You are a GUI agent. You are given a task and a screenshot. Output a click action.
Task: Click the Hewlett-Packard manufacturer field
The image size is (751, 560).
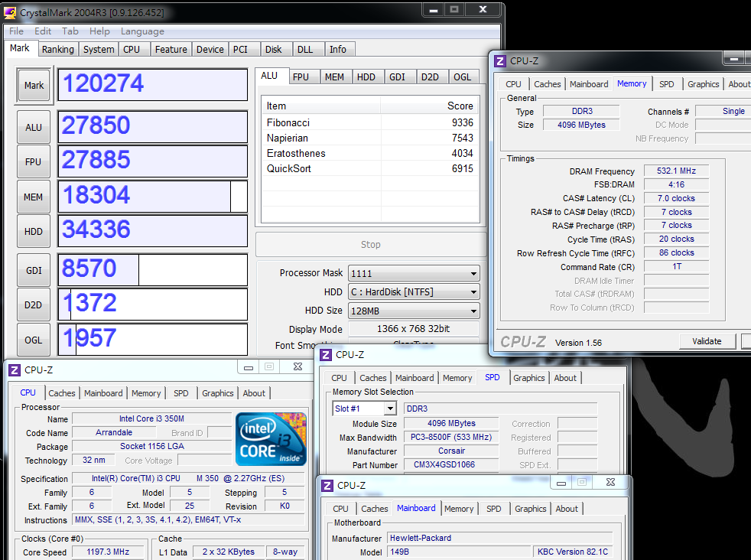(500, 538)
